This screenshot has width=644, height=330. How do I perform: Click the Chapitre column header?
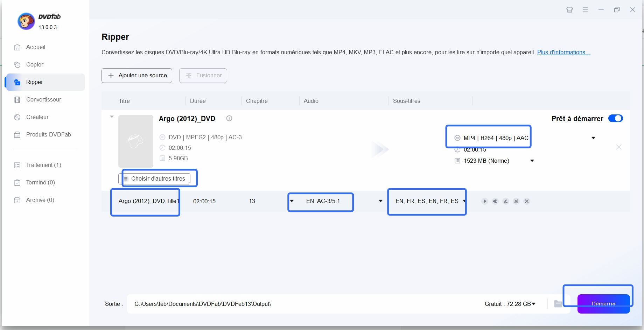click(257, 101)
